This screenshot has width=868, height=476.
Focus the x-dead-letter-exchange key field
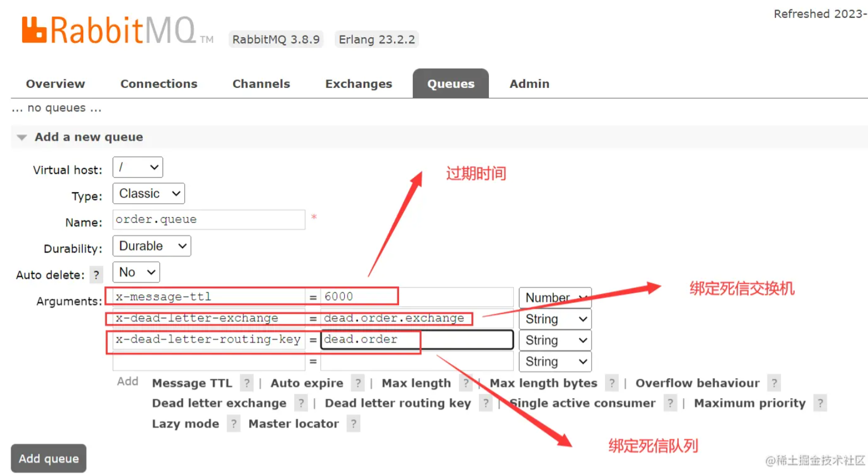(209, 318)
